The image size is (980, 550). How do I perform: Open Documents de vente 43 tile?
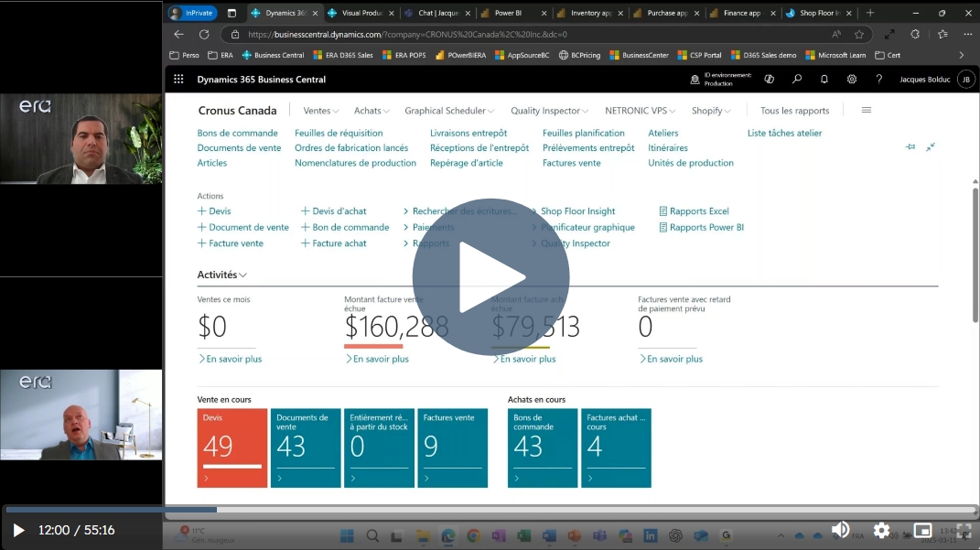306,448
